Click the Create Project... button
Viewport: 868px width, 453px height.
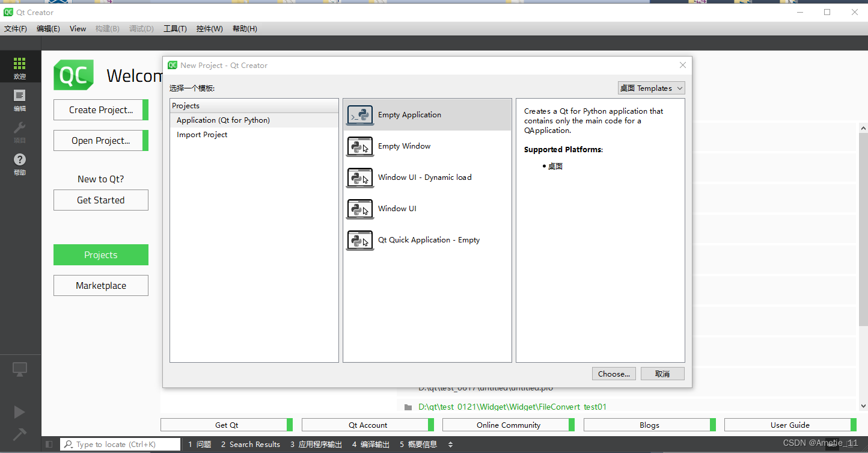tap(101, 110)
